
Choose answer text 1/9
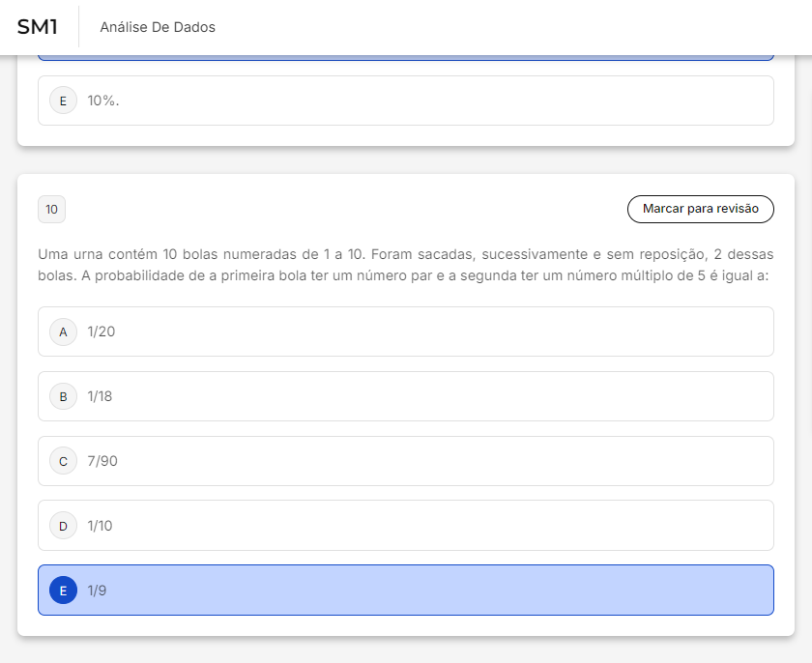[97, 591]
